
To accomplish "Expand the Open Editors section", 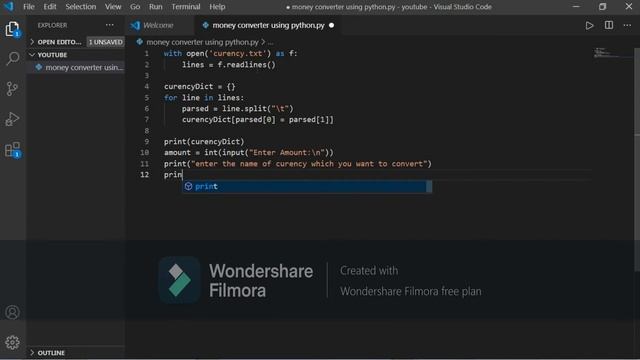I will pos(32,42).
